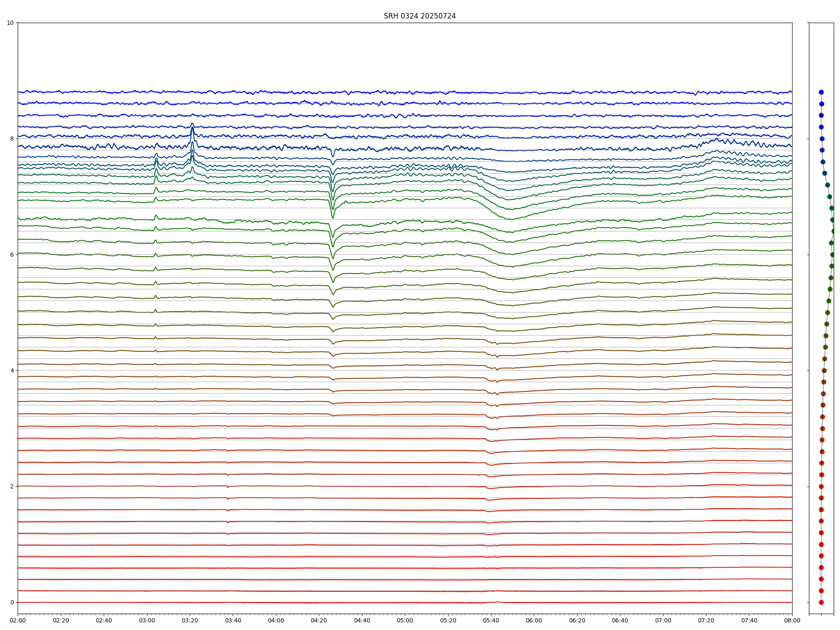The image size is (840, 630).
Task: Select bottommost red dot in right panel
Action: point(821,602)
